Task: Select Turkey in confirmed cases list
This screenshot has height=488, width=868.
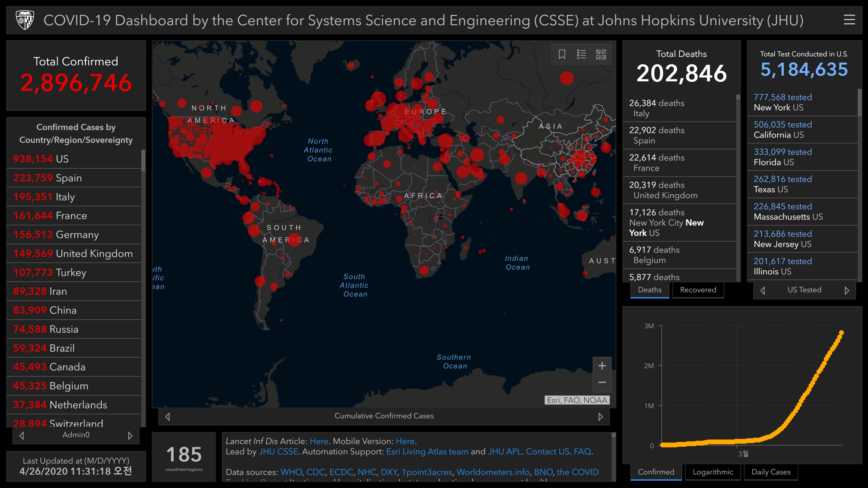Action: point(74,272)
